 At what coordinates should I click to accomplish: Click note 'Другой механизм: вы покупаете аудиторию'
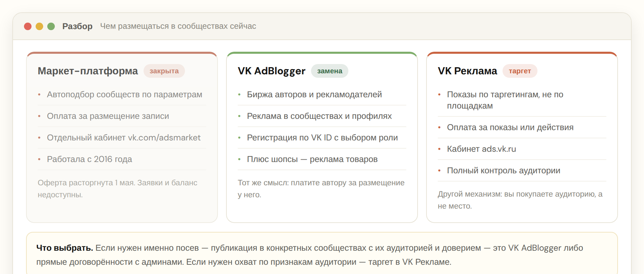coord(517,194)
